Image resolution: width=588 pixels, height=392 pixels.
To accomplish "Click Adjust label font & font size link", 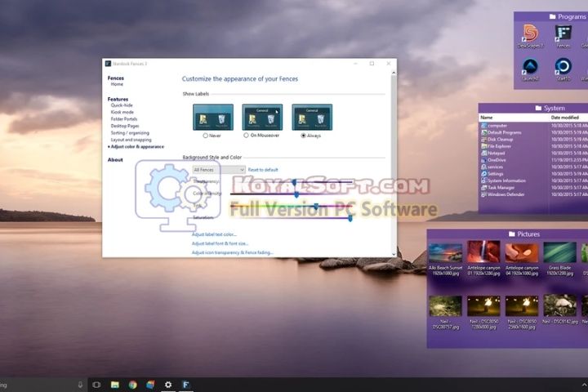I will [x=220, y=243].
